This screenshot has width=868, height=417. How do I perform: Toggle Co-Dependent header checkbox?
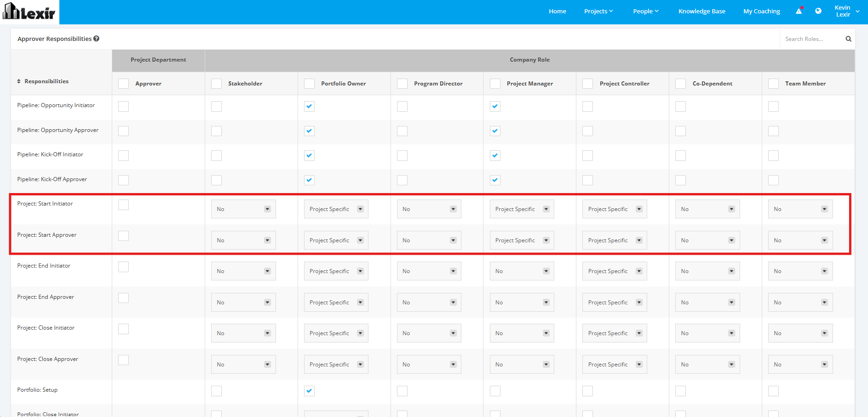pos(680,84)
